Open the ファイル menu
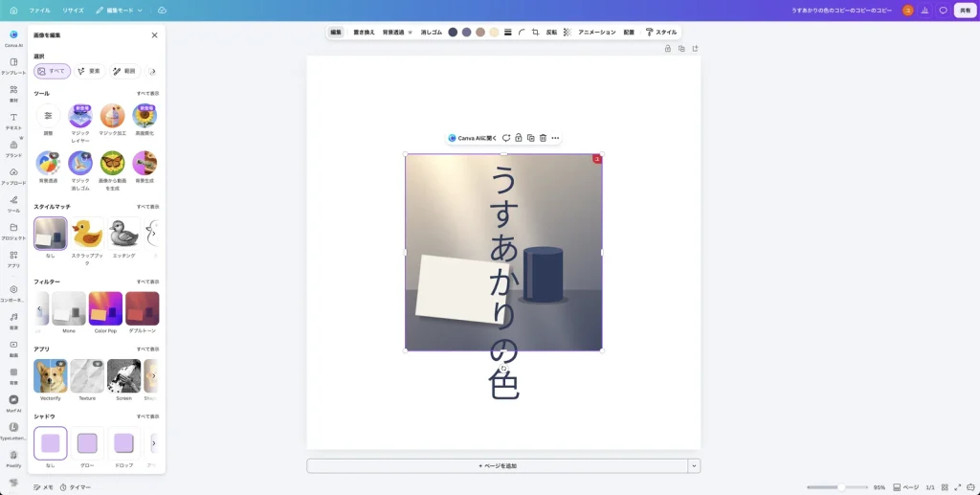Image resolution: width=980 pixels, height=495 pixels. (39, 11)
